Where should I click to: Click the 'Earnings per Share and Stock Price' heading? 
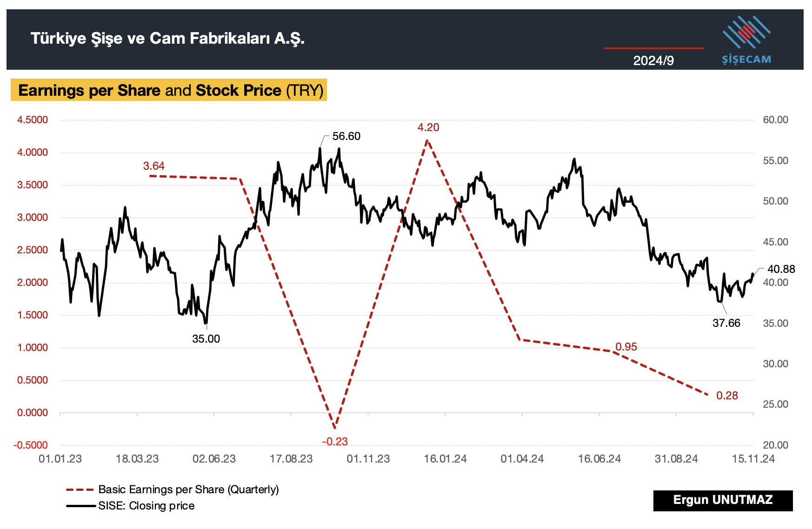171,90
